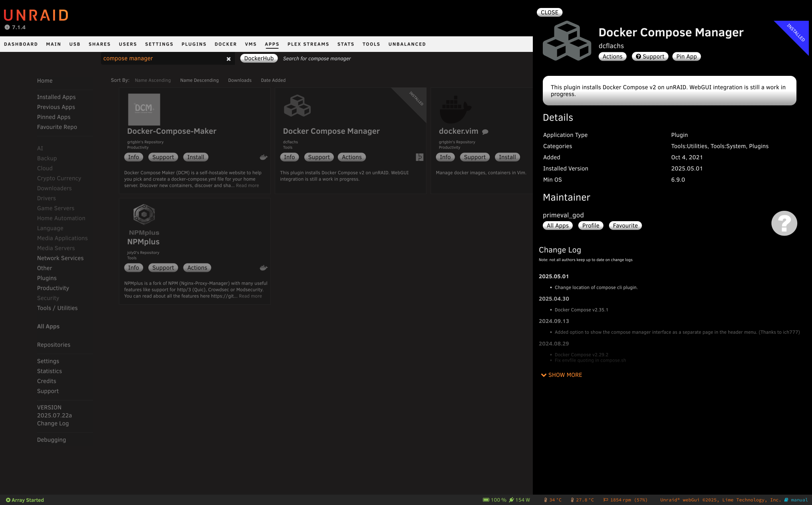Open the Plex Streams tab
The height and width of the screenshot is (505, 812).
pos(308,44)
